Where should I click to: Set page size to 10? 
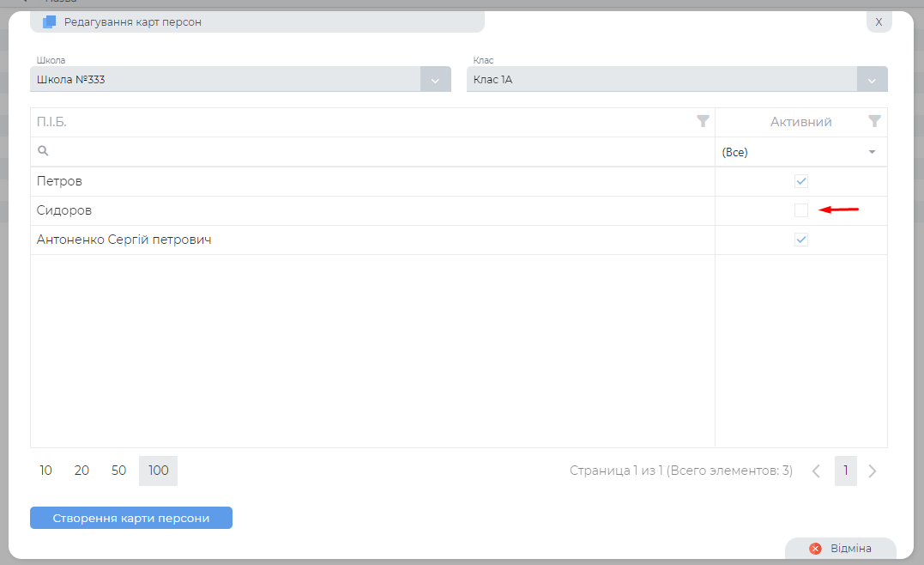[x=45, y=471]
